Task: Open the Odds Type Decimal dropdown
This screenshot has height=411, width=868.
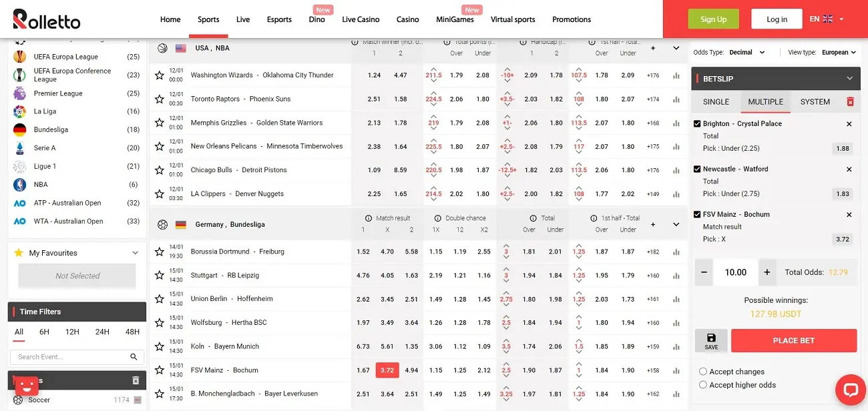Action: 747,52
